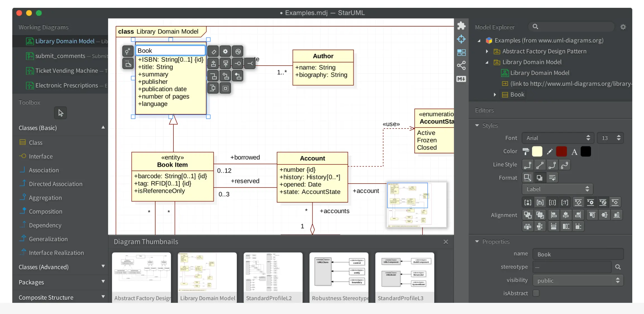Expand the Book node in Model Explorer

495,95
